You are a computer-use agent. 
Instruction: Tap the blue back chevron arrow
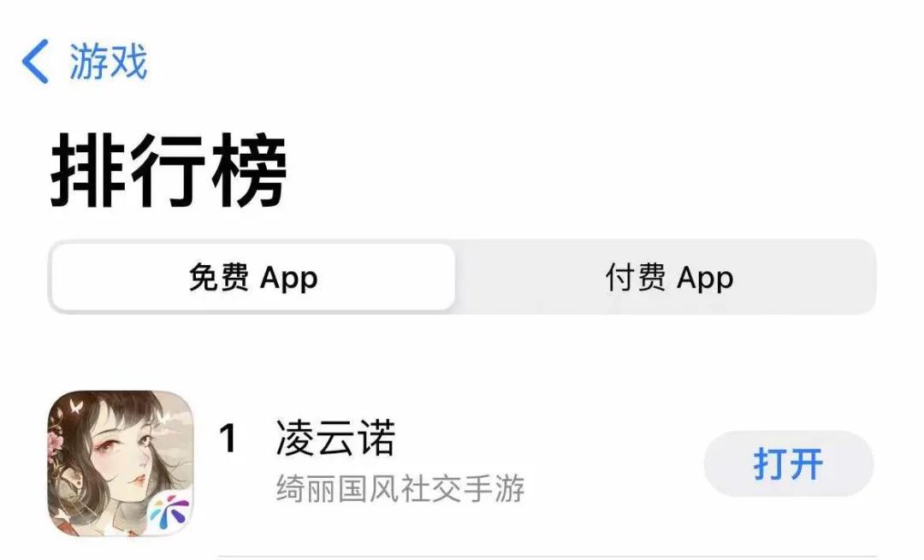[x=35, y=62]
